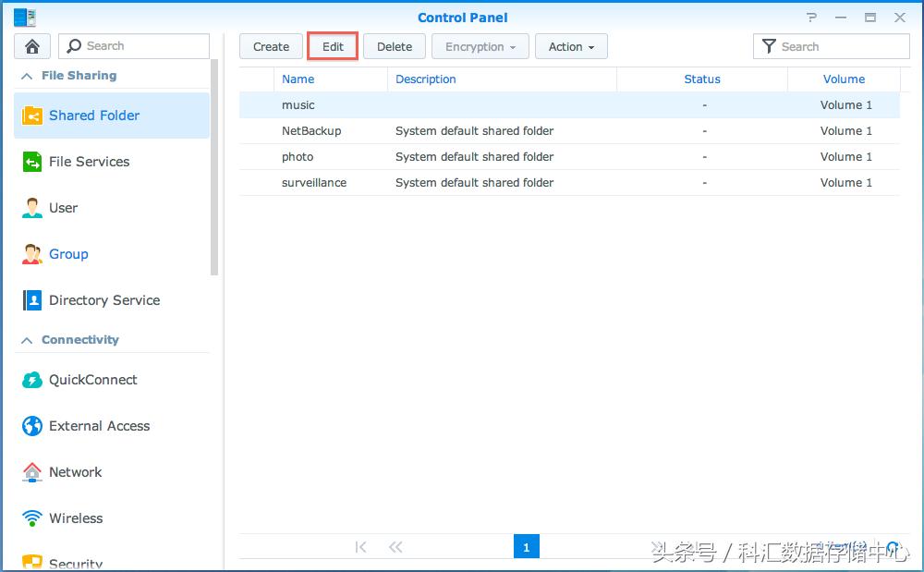Select the User icon in sidebar
924x572 pixels.
tap(32, 208)
